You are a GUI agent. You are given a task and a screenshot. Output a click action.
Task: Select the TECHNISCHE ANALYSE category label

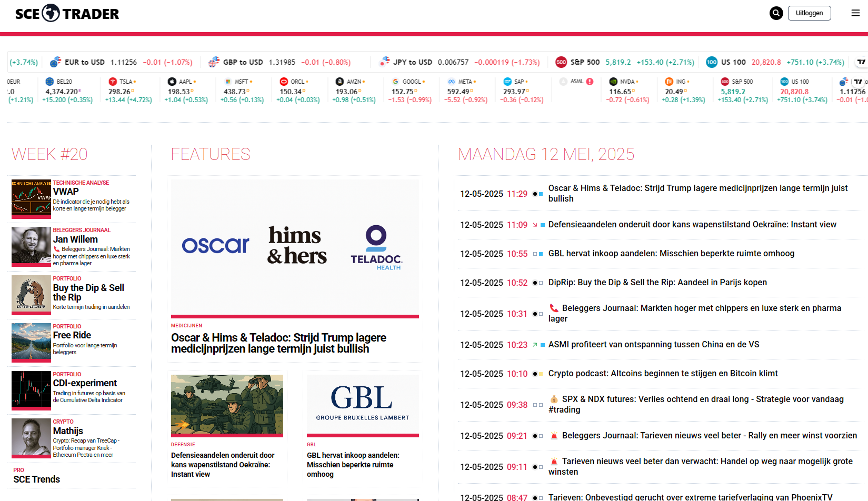81,183
